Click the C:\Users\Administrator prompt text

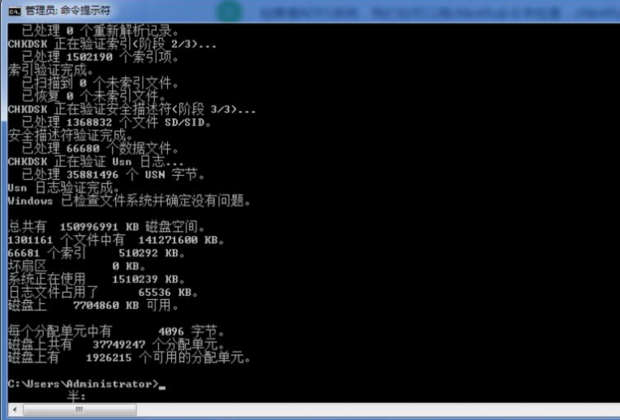[83, 384]
